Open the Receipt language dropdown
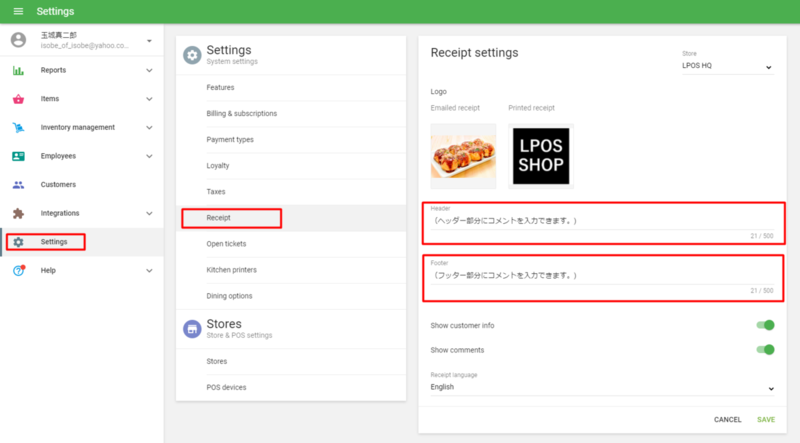Screen dimensions: 800x443 (x=602, y=387)
